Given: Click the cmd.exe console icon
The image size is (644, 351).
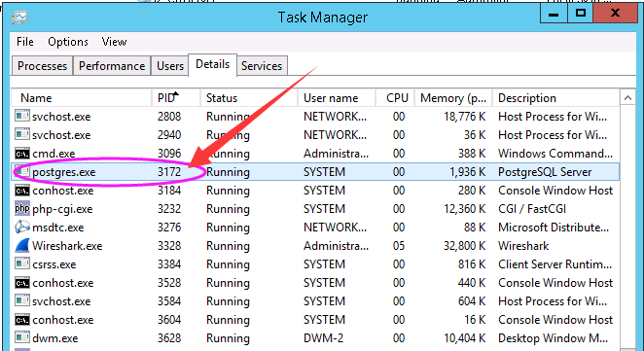Looking at the screenshot, I should coord(22,154).
